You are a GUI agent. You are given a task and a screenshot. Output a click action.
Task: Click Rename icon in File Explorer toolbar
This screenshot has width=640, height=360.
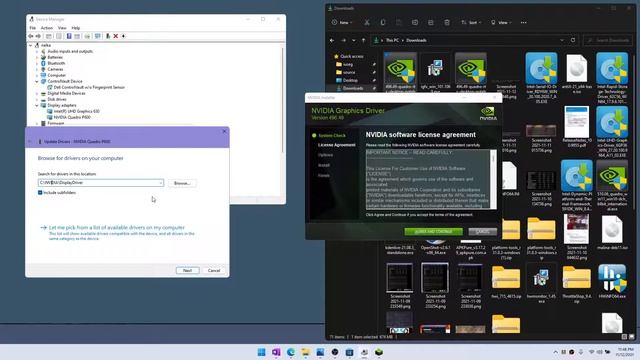415,22
